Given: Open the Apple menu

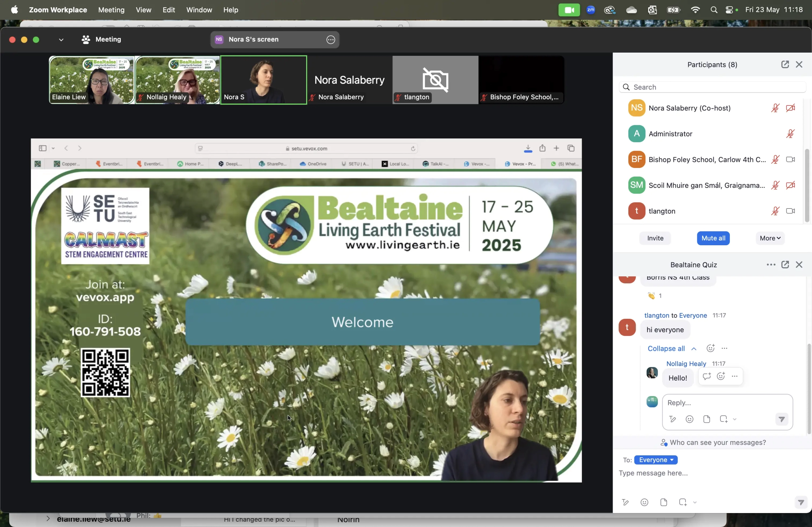Looking at the screenshot, I should tap(14, 10).
